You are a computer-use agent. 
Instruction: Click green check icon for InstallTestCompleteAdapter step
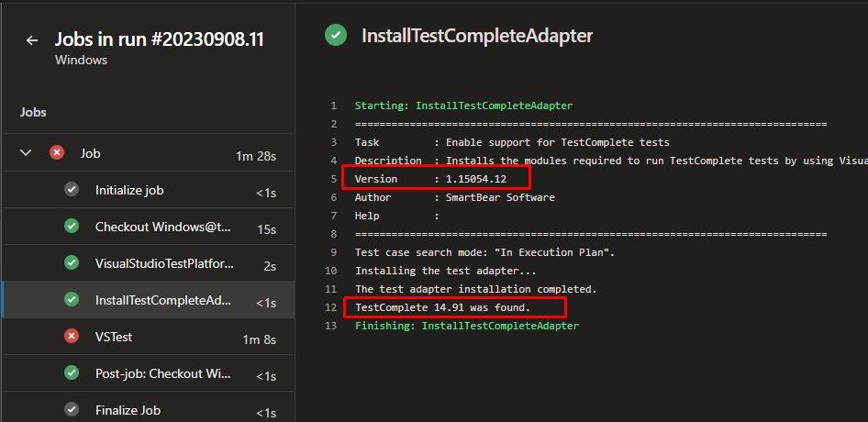72,300
